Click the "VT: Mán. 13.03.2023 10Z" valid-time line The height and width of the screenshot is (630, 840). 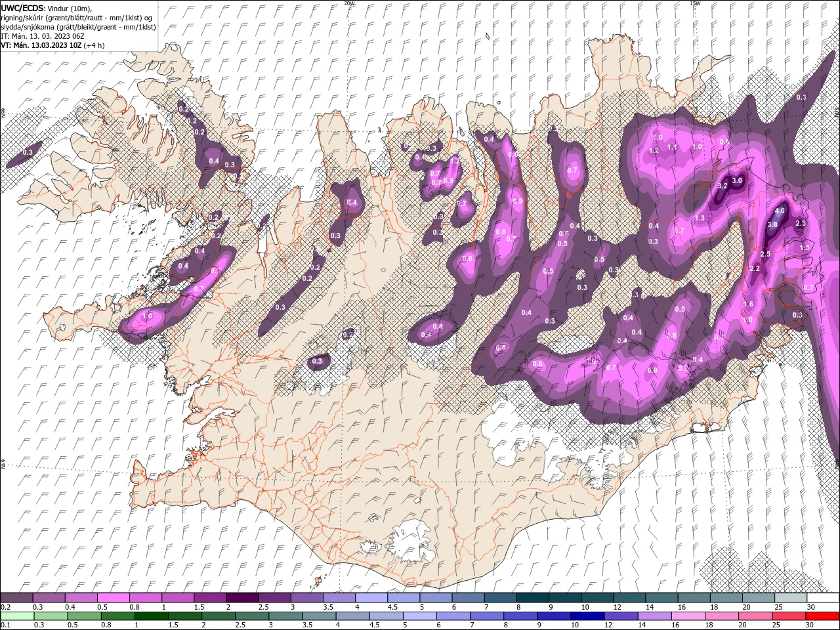41,45
